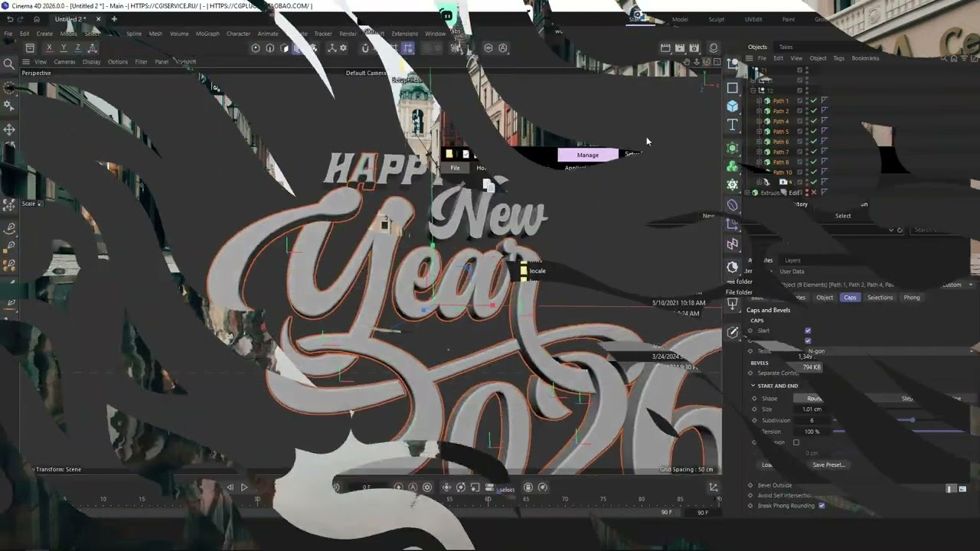Click the timeline expand icon at right
This screenshot has height=551, width=980.
point(713,487)
